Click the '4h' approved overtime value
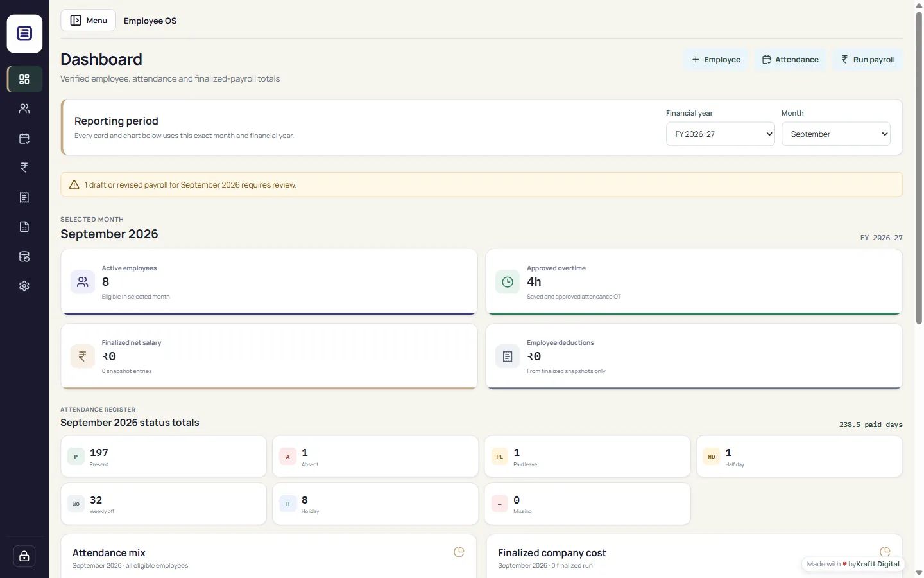The height and width of the screenshot is (578, 924). click(x=534, y=282)
